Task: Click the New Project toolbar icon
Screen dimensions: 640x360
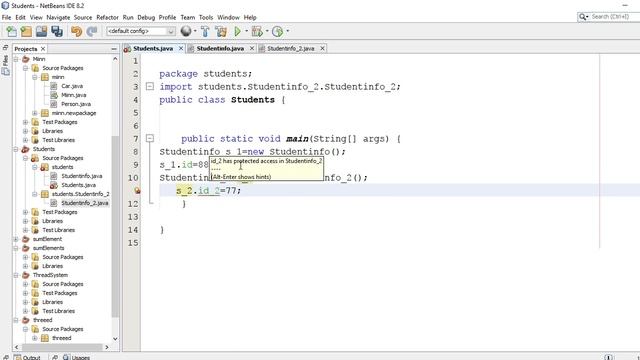Action: [x=26, y=31]
